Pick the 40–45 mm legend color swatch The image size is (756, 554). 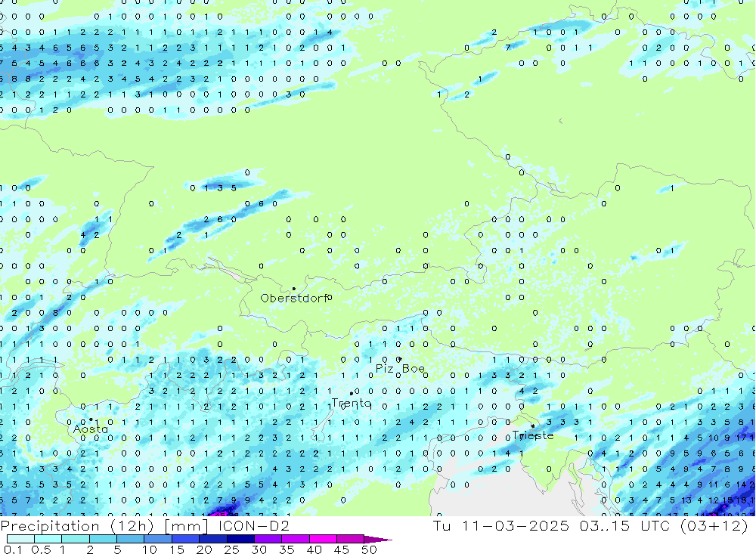click(323, 539)
